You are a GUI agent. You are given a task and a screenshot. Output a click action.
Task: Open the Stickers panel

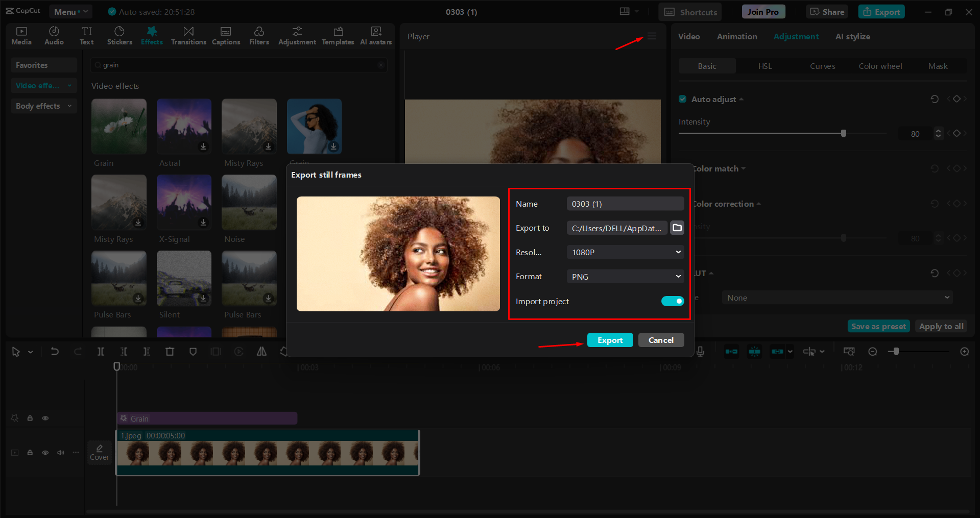(x=119, y=35)
